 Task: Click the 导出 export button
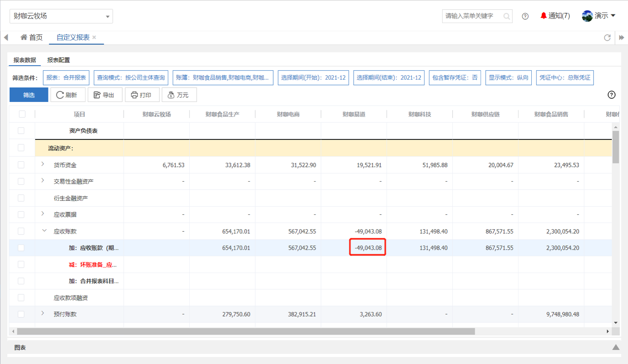(x=104, y=95)
